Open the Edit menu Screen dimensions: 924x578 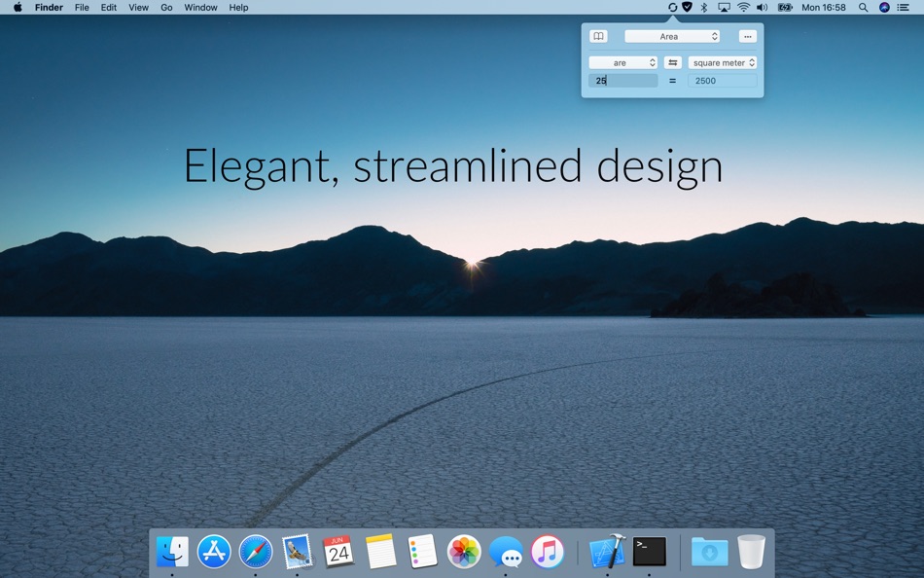tap(108, 8)
